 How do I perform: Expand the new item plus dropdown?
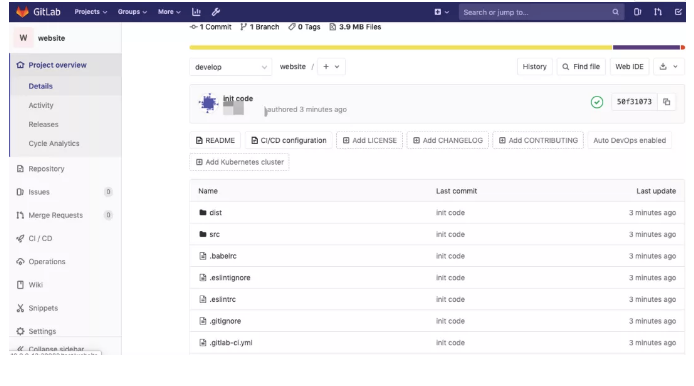point(441,12)
